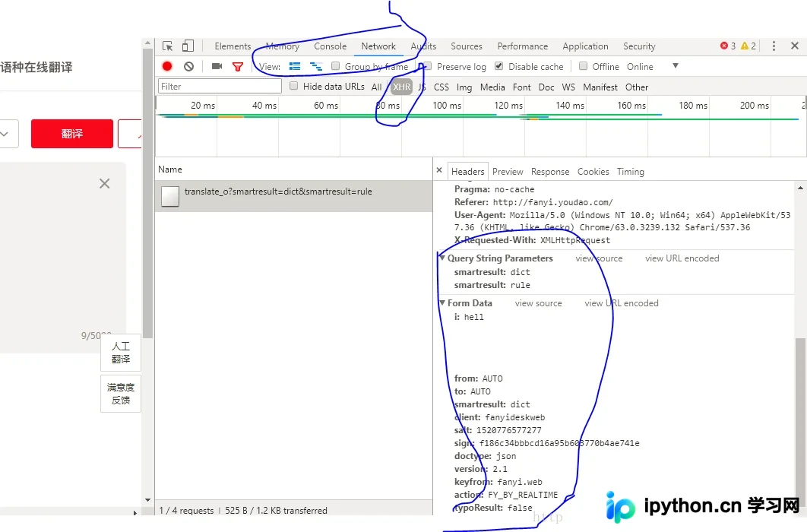The height and width of the screenshot is (532, 807).
Task: Filter requests by Img type
Action: tap(464, 87)
